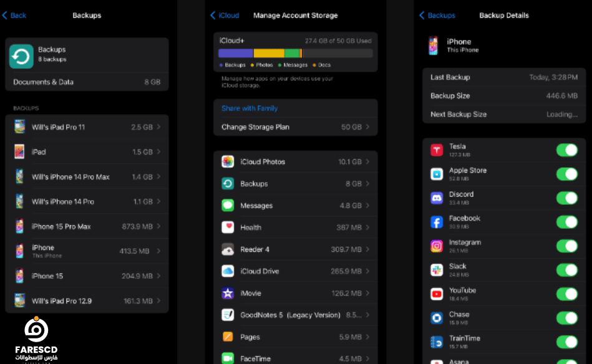Screen dimensions: 592x364
Task: Select the Last Backup row
Action: click(504, 77)
